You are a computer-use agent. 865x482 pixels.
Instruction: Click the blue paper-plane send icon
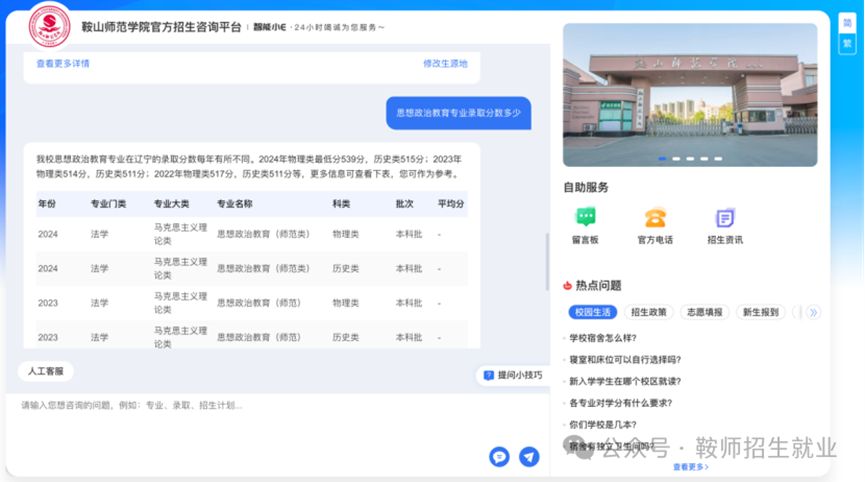click(x=529, y=457)
